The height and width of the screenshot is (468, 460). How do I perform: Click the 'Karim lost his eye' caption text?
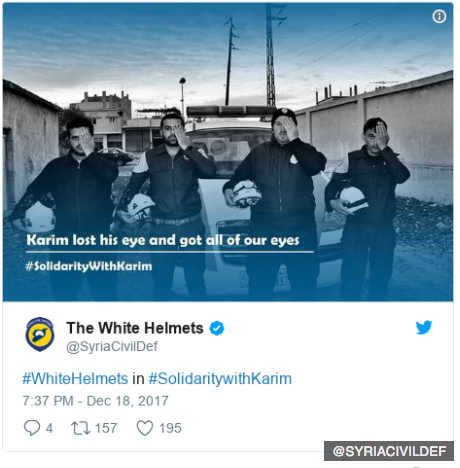[163, 240]
